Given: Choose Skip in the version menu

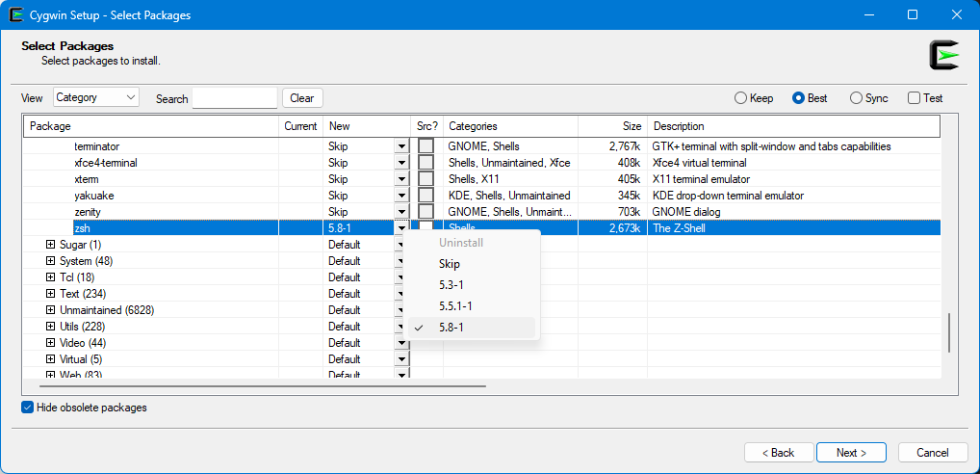Looking at the screenshot, I should pos(450,264).
